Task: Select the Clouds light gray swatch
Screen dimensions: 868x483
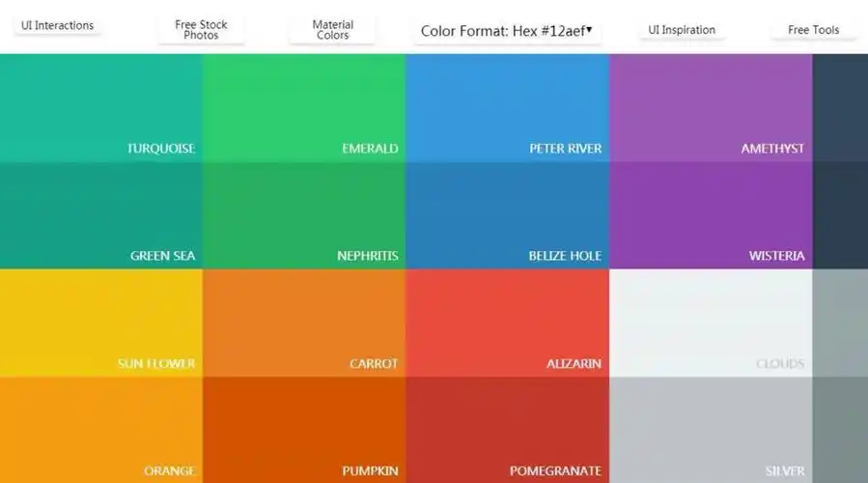Action: tap(711, 323)
